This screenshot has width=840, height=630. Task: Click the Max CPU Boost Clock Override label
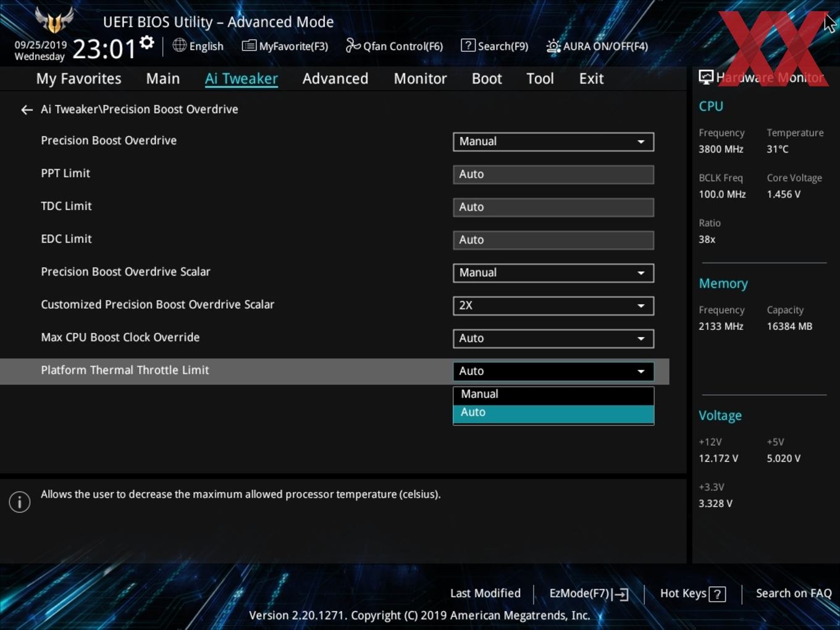(120, 337)
